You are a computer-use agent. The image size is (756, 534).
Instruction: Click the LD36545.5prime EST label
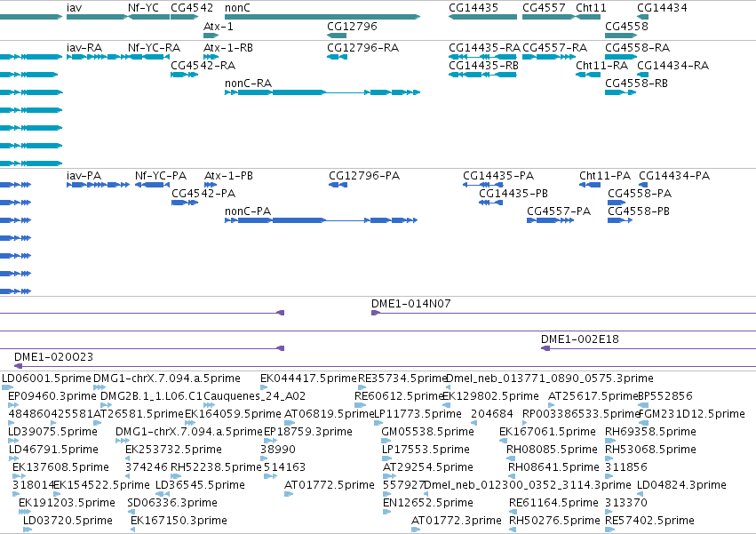tap(200, 485)
